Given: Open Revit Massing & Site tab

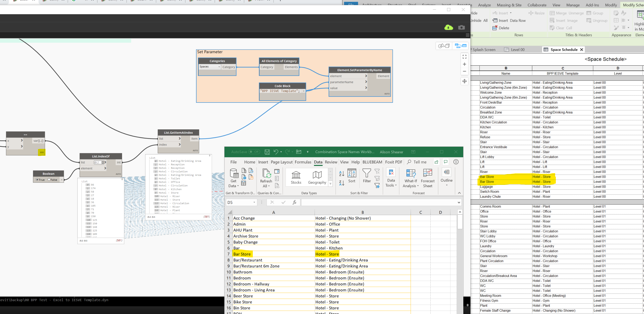Looking at the screenshot, I should [509, 5].
